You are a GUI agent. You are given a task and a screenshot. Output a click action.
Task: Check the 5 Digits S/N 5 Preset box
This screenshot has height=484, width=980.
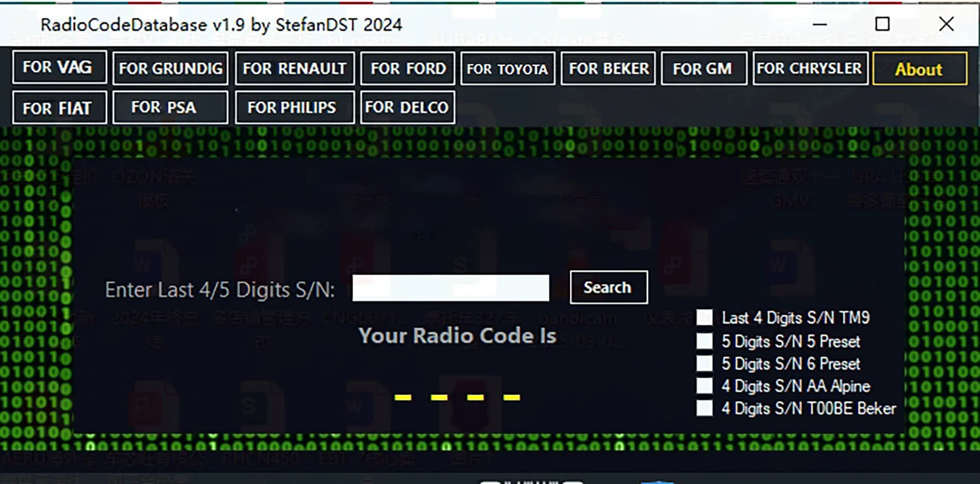[704, 341]
